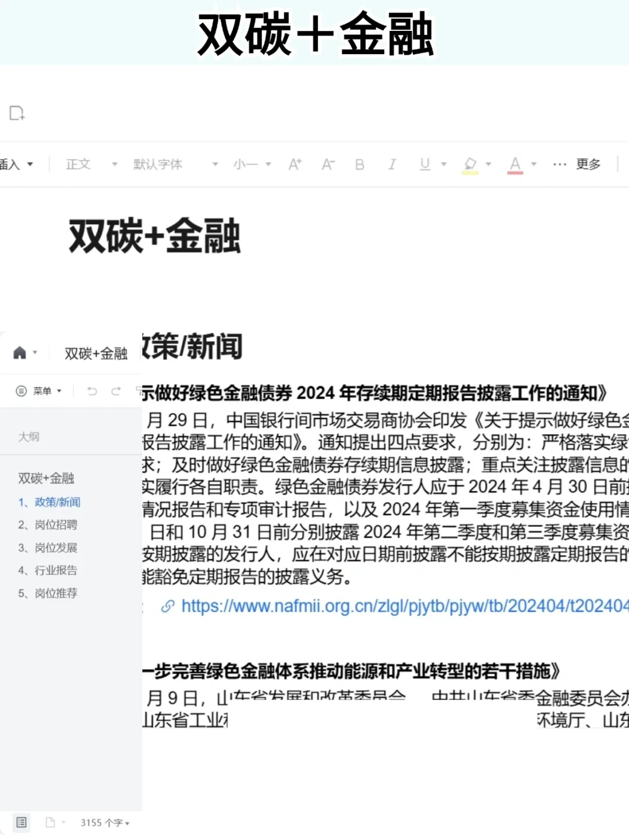Click the redo arrow icon
This screenshot has width=629, height=840.
pos(116,391)
